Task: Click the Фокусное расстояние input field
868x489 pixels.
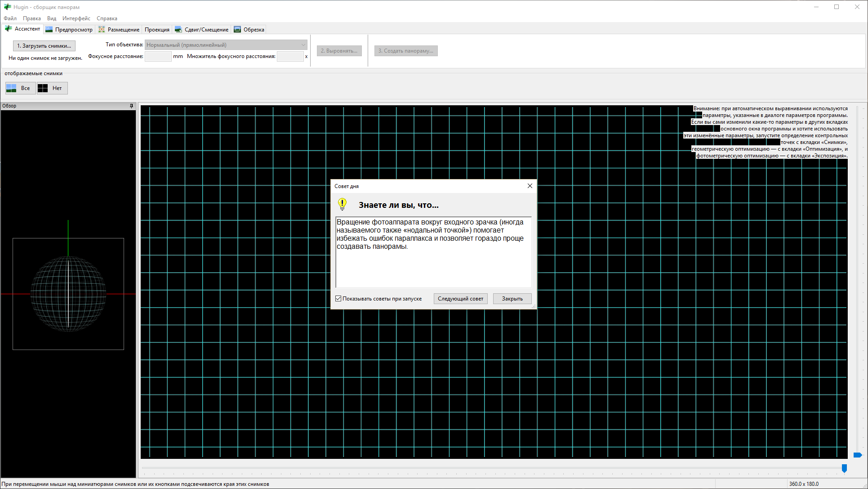Action: (x=158, y=56)
